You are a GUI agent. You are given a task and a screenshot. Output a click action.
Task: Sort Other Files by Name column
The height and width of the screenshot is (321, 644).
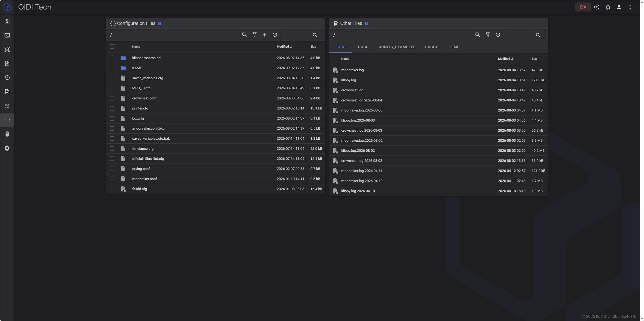tap(345, 59)
